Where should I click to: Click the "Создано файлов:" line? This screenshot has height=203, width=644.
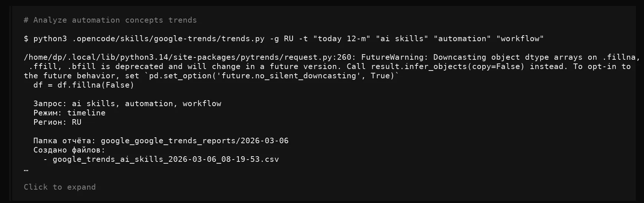point(69,150)
